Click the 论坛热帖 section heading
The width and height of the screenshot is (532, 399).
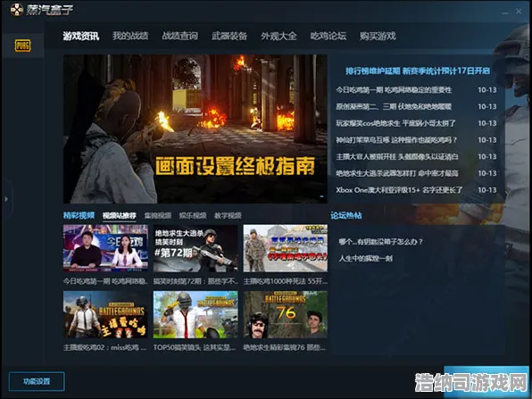point(346,215)
